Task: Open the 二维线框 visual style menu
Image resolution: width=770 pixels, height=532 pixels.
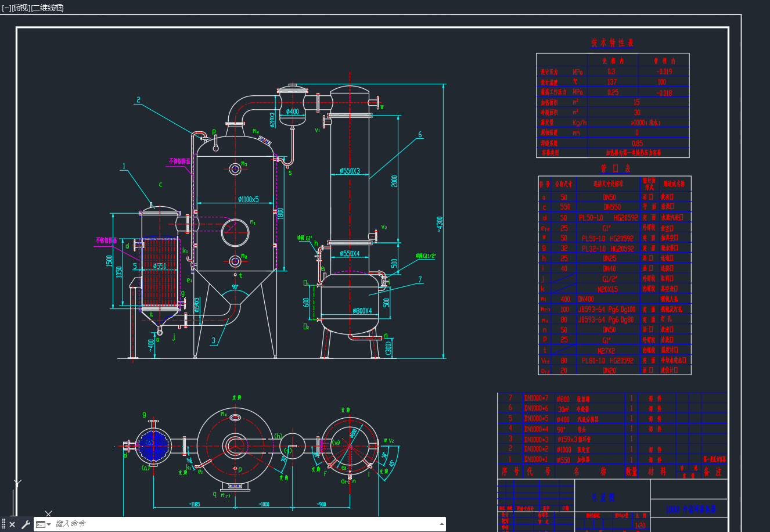Action: pyautogui.click(x=47, y=8)
